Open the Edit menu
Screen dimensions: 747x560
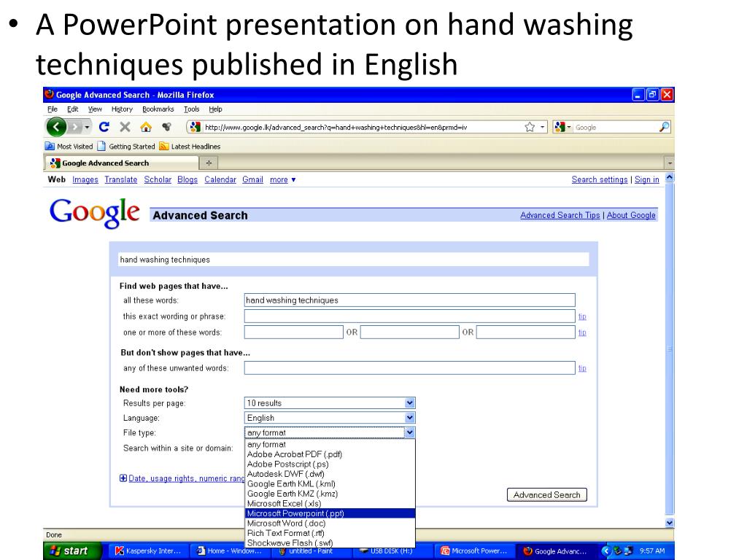[x=72, y=109]
